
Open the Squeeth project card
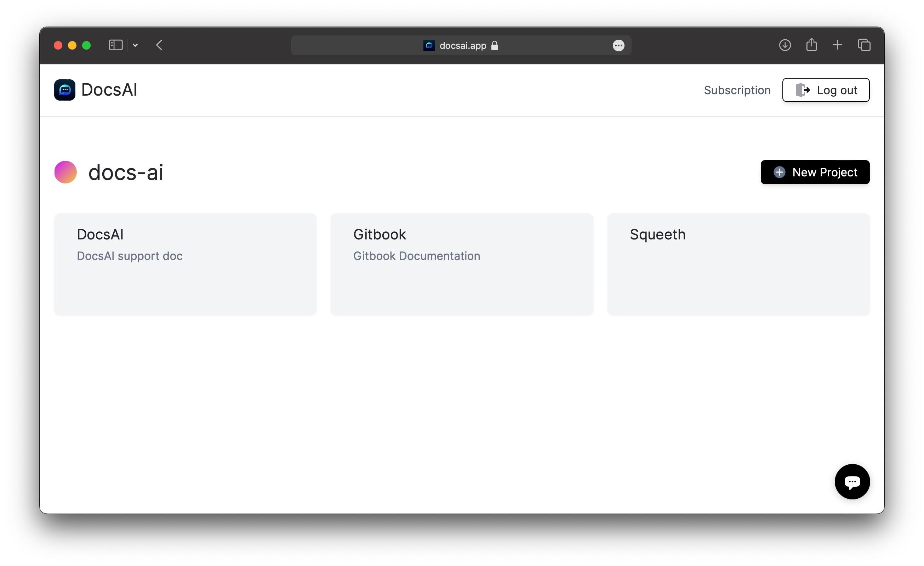coord(738,264)
